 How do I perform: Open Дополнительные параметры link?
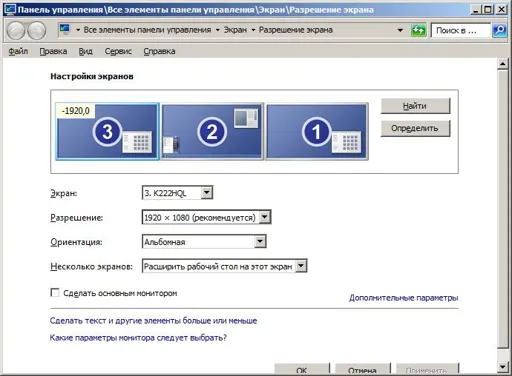[x=404, y=298]
